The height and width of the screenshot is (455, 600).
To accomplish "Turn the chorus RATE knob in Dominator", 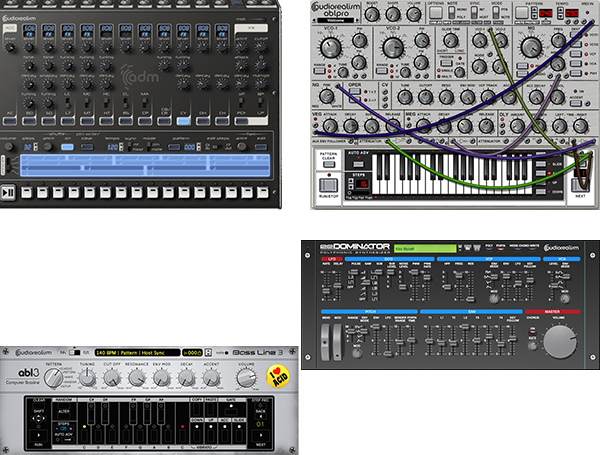I will [x=532, y=346].
